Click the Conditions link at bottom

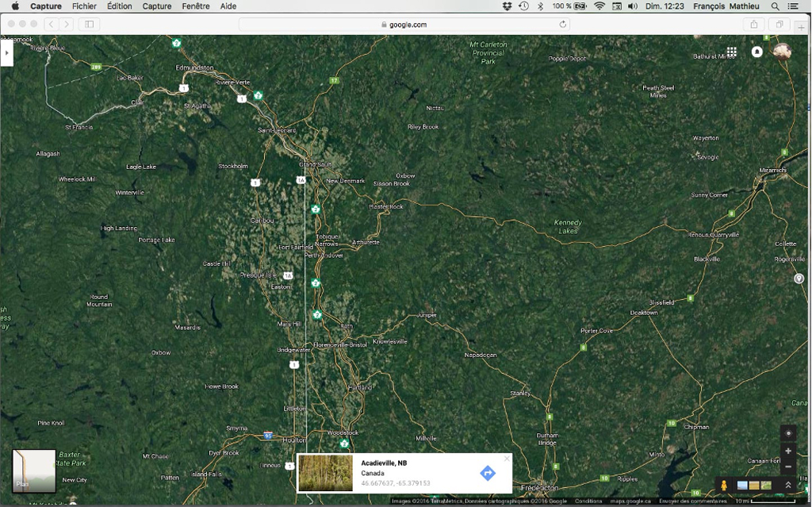[x=588, y=501]
